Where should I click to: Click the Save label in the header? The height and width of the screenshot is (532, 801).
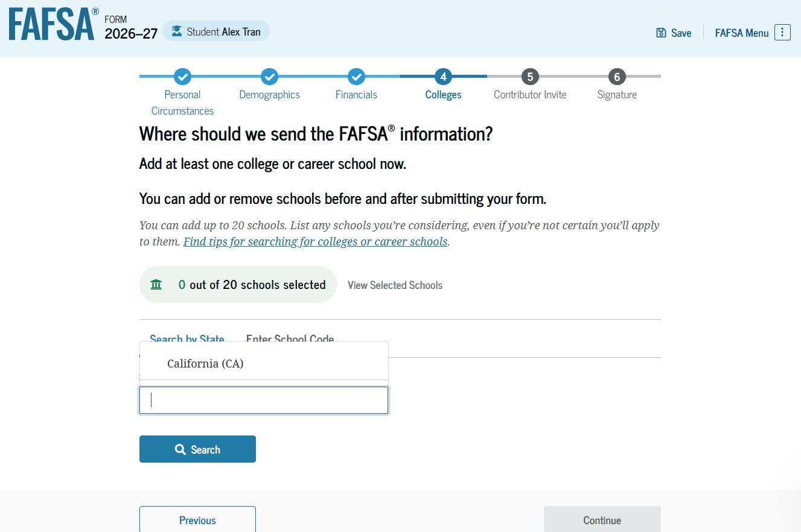point(681,33)
